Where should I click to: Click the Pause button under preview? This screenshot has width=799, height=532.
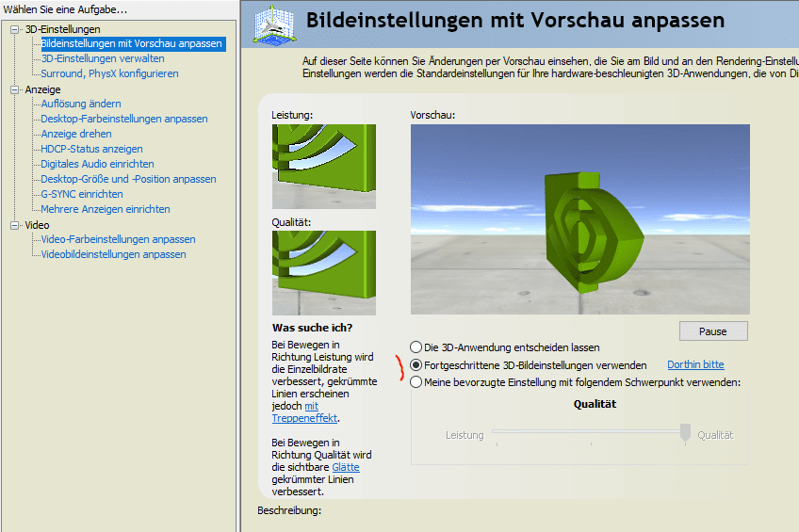click(713, 330)
